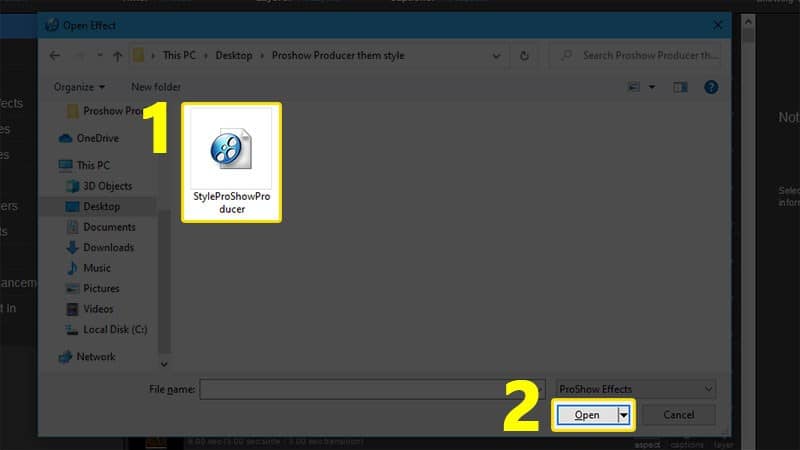Image resolution: width=800 pixels, height=450 pixels.
Task: Click the This PC monitor icon
Action: (x=65, y=165)
